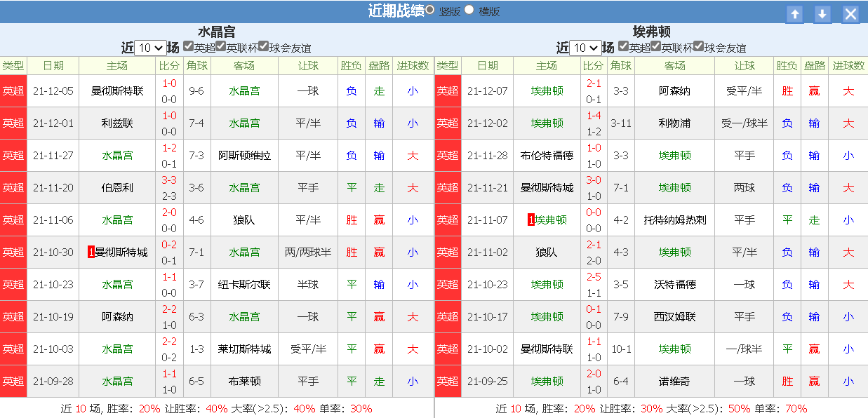Screen dimensions: 868x418
Task: Open the match count dropdown under 埃弗顿
Action: click(585, 48)
